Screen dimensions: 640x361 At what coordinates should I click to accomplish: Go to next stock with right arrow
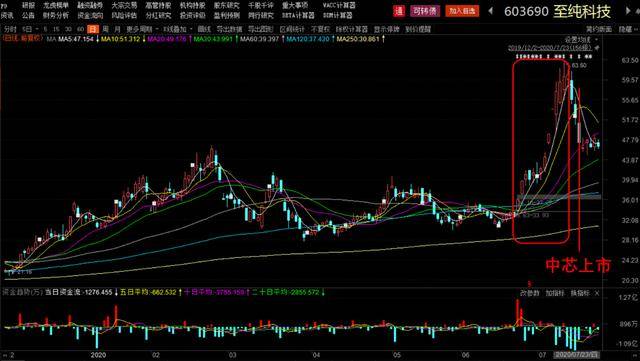629,11
